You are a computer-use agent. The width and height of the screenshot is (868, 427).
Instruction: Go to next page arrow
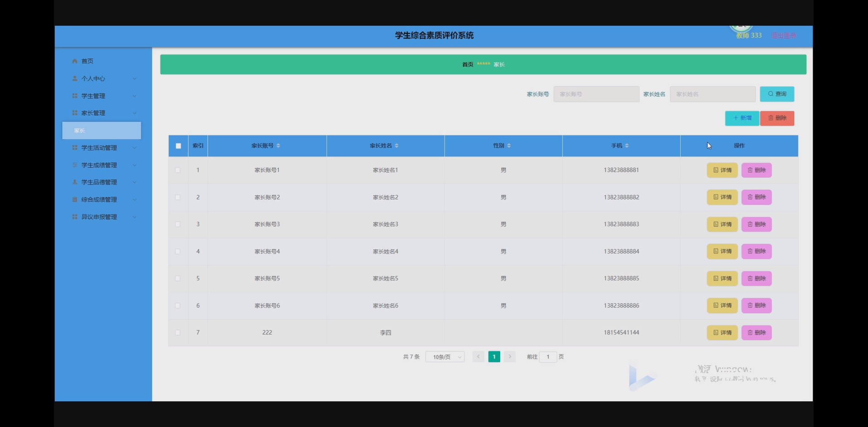(x=510, y=357)
